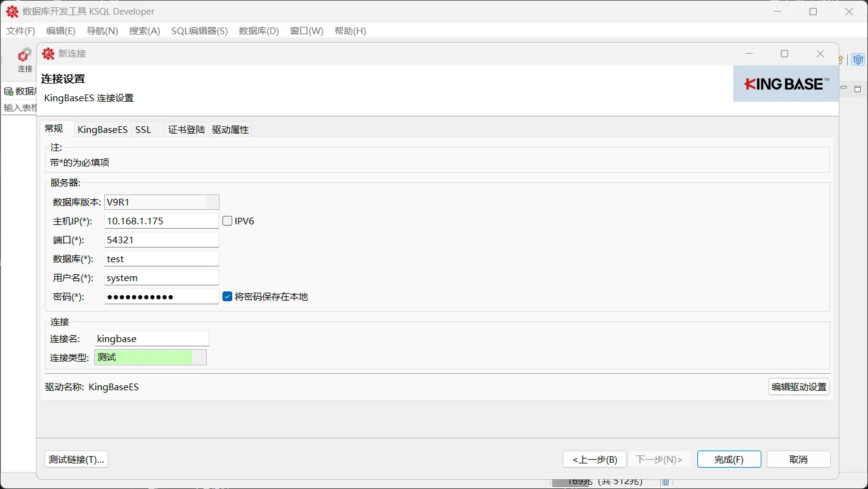The image size is (868, 489).
Task: Switch to the SSL tab
Action: [x=143, y=129]
